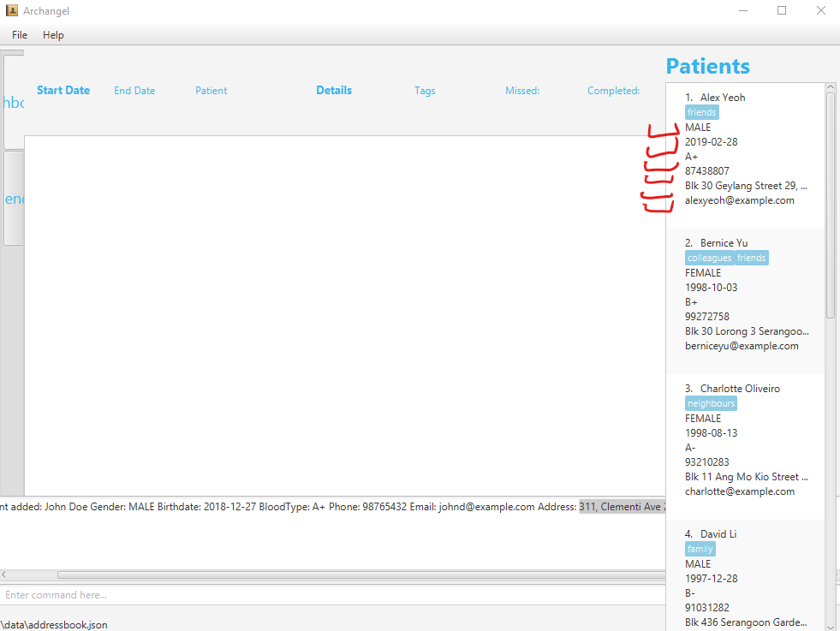Click the left arrow of horizontal scrollbar
Viewport: 840px width, 631px height.
point(3,574)
